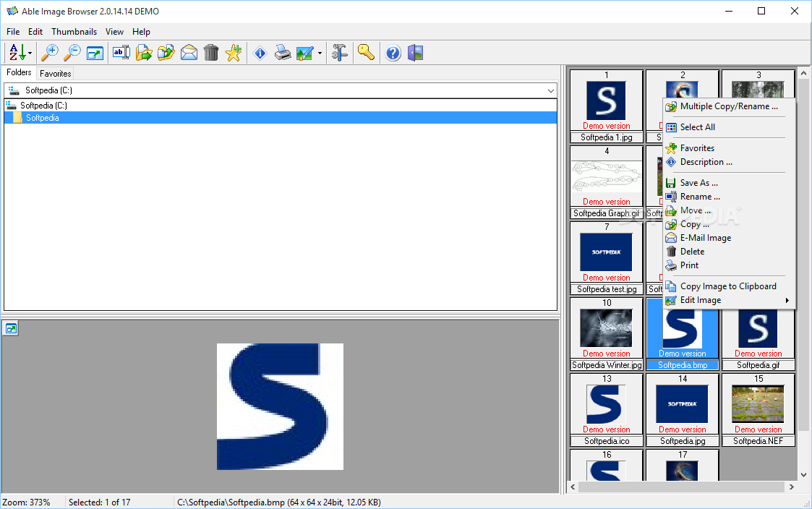This screenshot has height=509, width=812.
Task: Select the Softpedia Graph.gif thumbnail
Action: 607,181
